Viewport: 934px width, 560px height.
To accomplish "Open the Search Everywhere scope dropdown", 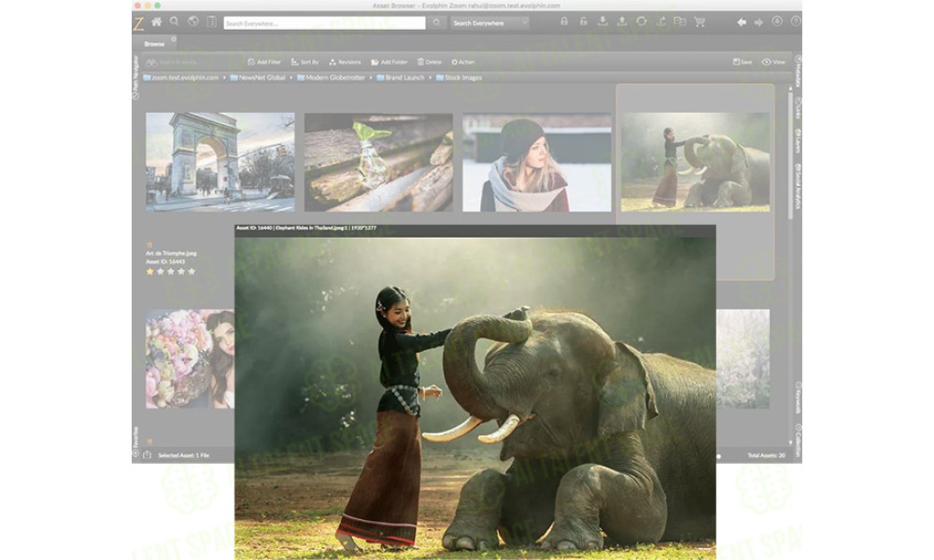I will [x=489, y=23].
